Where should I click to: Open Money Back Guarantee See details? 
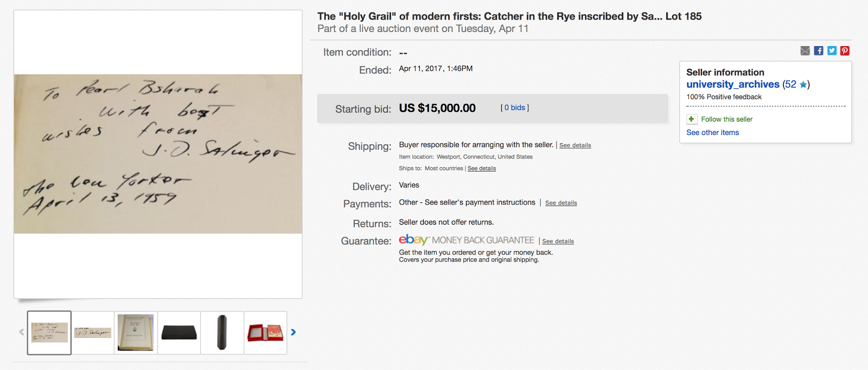tap(558, 241)
